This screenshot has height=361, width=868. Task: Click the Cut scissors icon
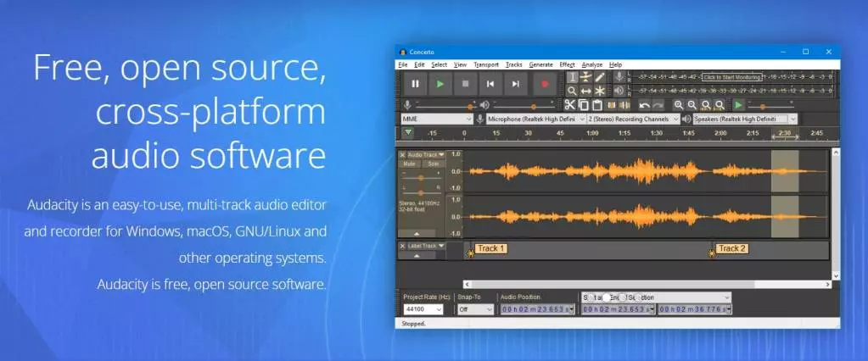570,105
